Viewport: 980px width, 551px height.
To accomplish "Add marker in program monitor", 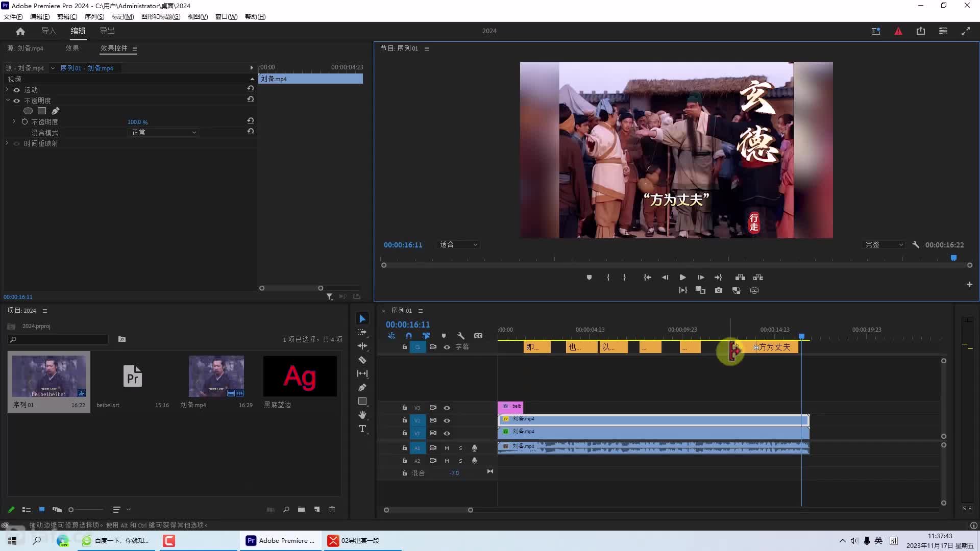I will pyautogui.click(x=589, y=278).
